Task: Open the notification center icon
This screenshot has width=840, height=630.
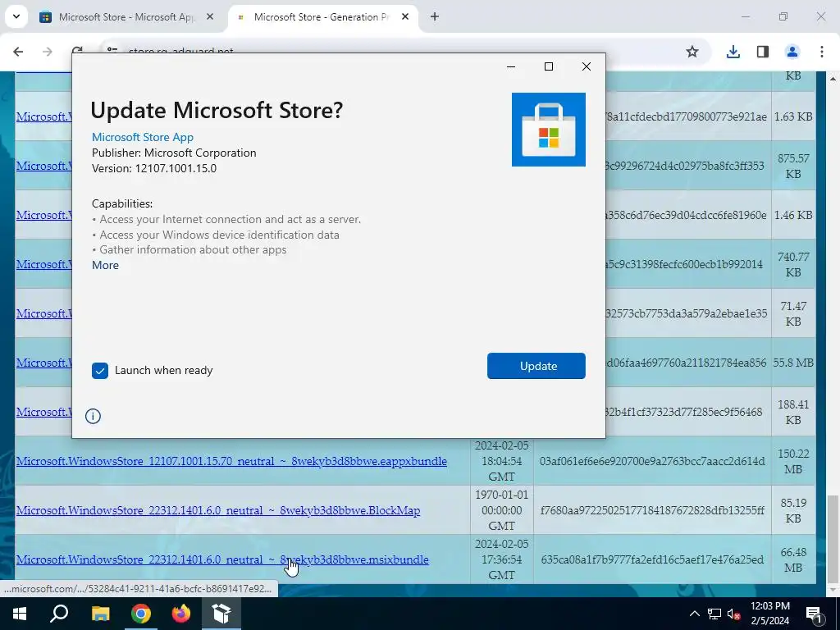Action: [x=815, y=614]
